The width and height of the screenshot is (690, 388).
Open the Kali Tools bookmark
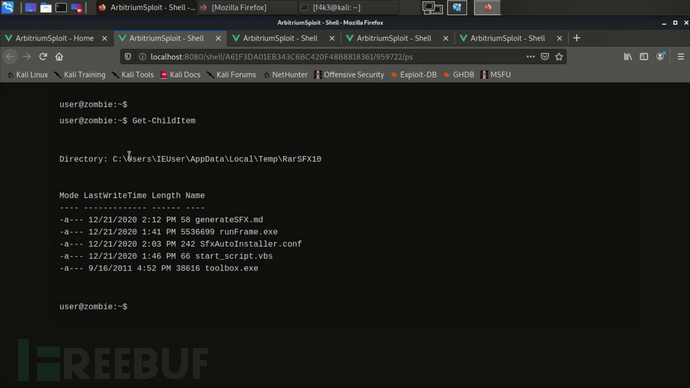[132, 75]
